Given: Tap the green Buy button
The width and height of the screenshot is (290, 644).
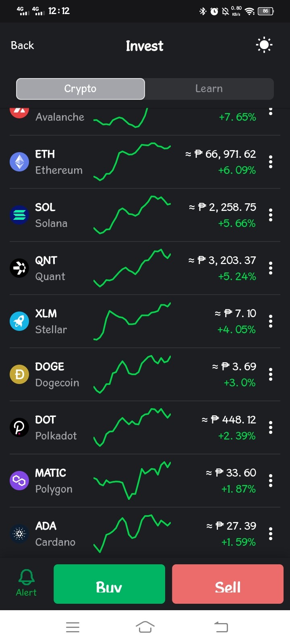Looking at the screenshot, I should [x=109, y=584].
